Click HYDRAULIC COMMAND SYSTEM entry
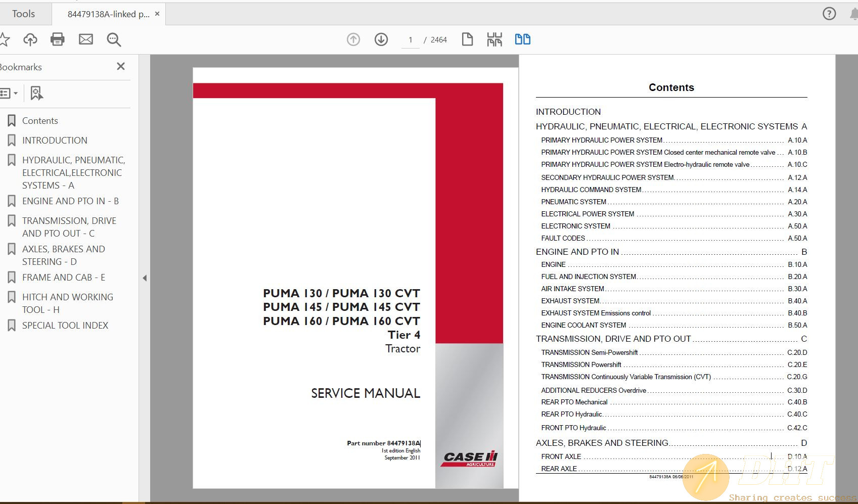The width and height of the screenshot is (858, 504). [674, 190]
